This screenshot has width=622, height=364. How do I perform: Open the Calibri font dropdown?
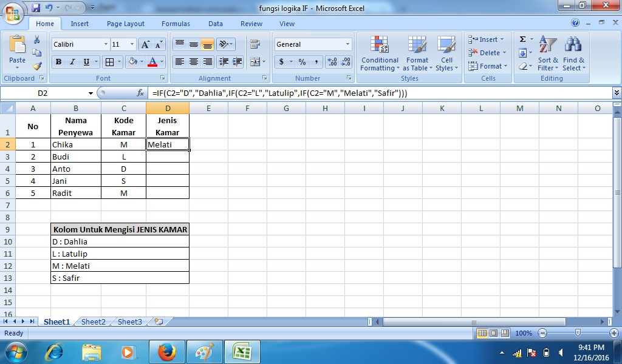(x=107, y=44)
